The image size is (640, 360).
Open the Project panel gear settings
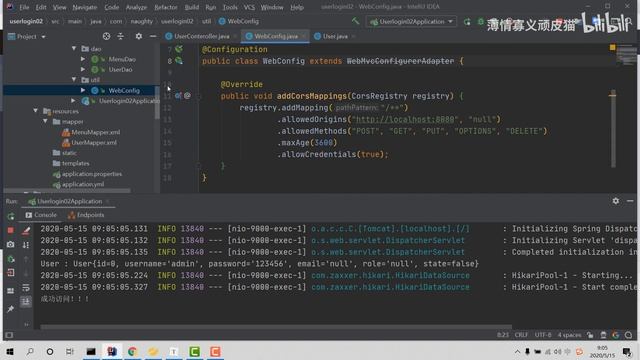(139, 36)
